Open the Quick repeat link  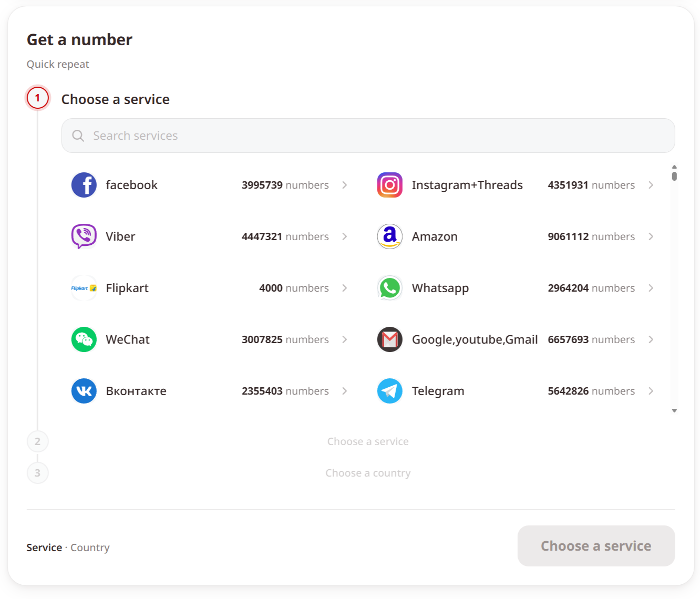(58, 64)
